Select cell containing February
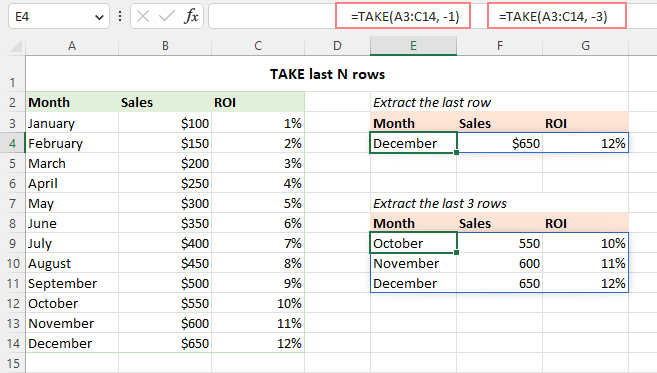Image resolution: width=657 pixels, height=373 pixels. [72, 143]
